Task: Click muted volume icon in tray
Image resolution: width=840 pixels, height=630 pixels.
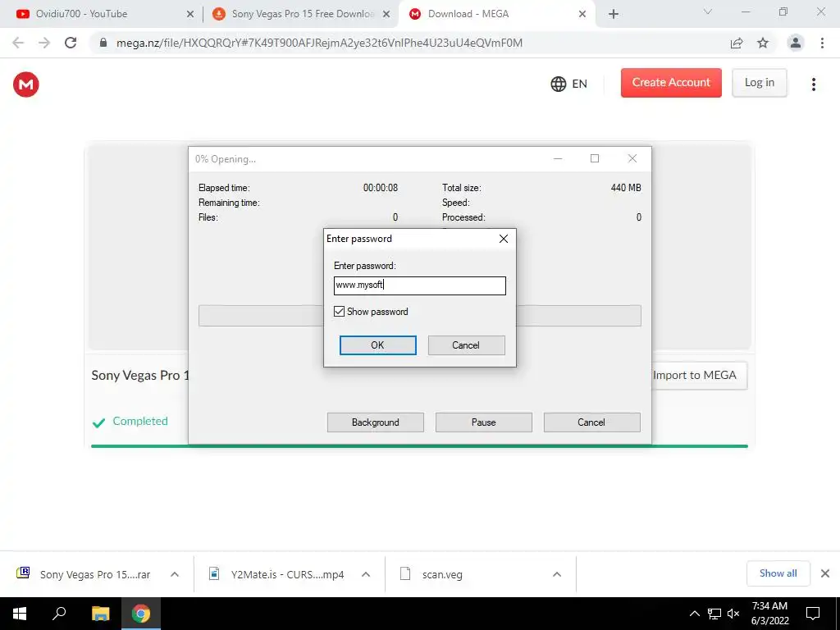Action: (x=733, y=614)
